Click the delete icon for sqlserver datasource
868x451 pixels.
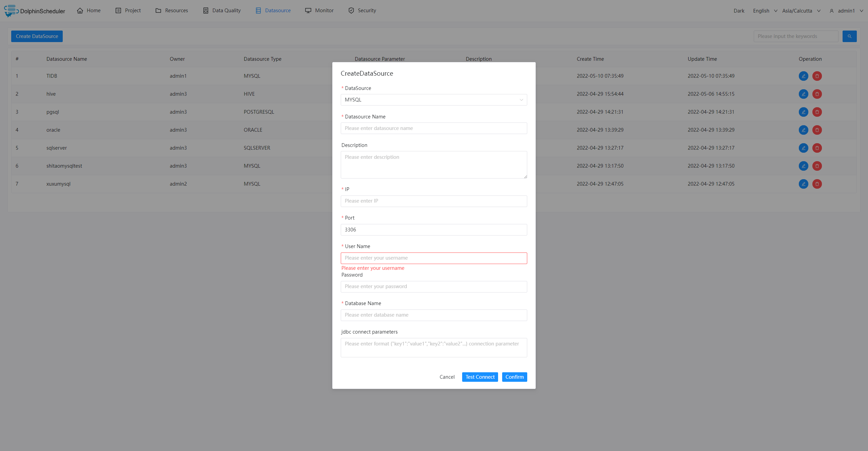pyautogui.click(x=817, y=148)
